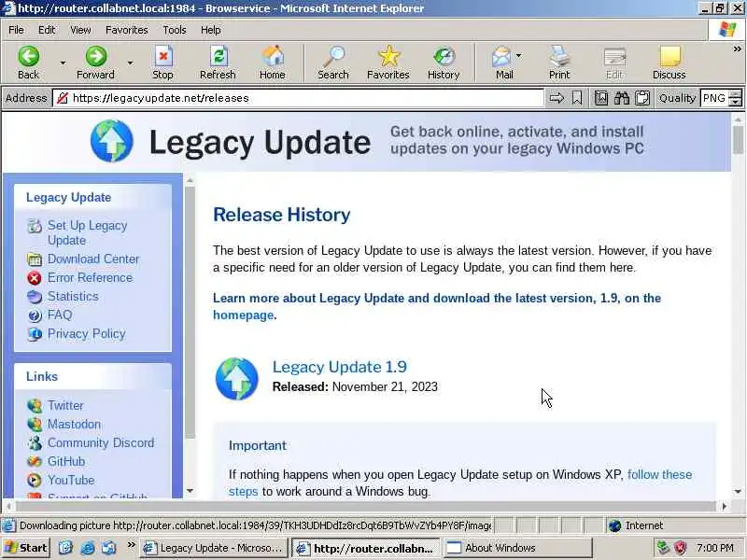The height and width of the screenshot is (560, 747).
Task: Click the Statistics icon in the sidebar
Action: click(x=35, y=297)
